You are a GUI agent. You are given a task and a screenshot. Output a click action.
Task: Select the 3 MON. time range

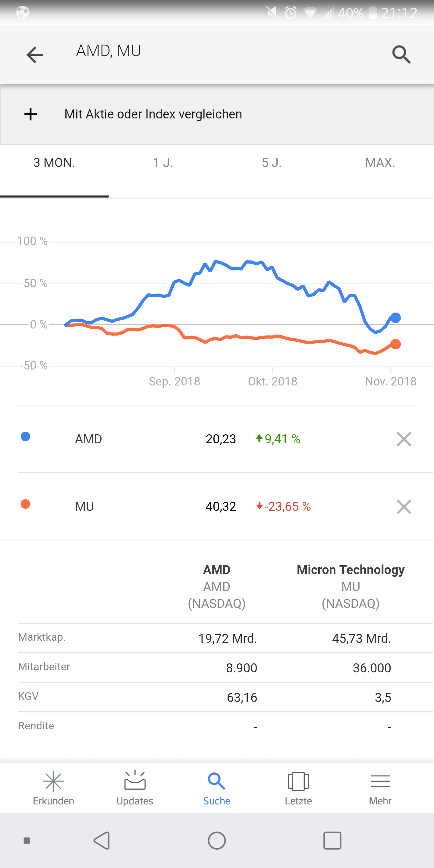click(54, 163)
